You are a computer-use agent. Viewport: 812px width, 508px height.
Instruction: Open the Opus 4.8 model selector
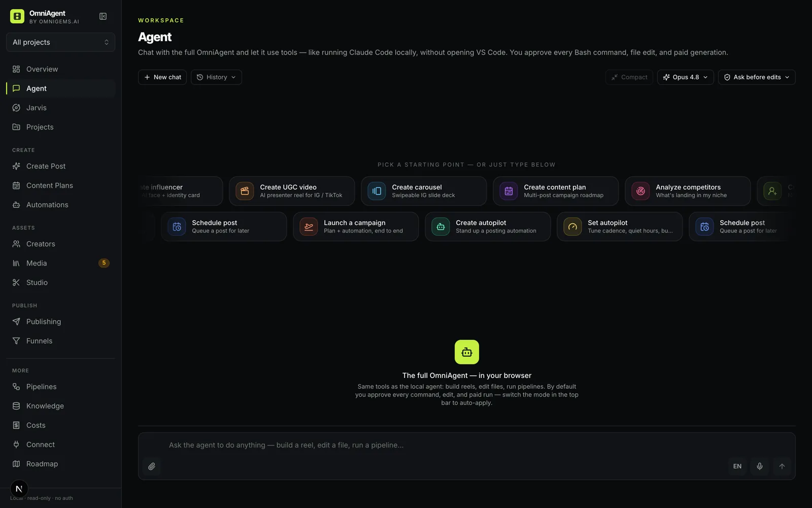click(686, 77)
